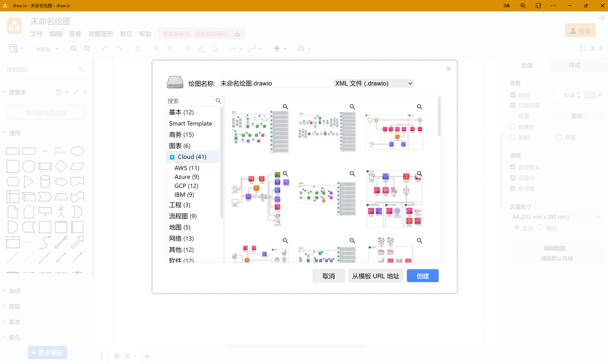This screenshot has height=364, width=608.
Task: Switch to the 样式 tab
Action: (575, 65)
